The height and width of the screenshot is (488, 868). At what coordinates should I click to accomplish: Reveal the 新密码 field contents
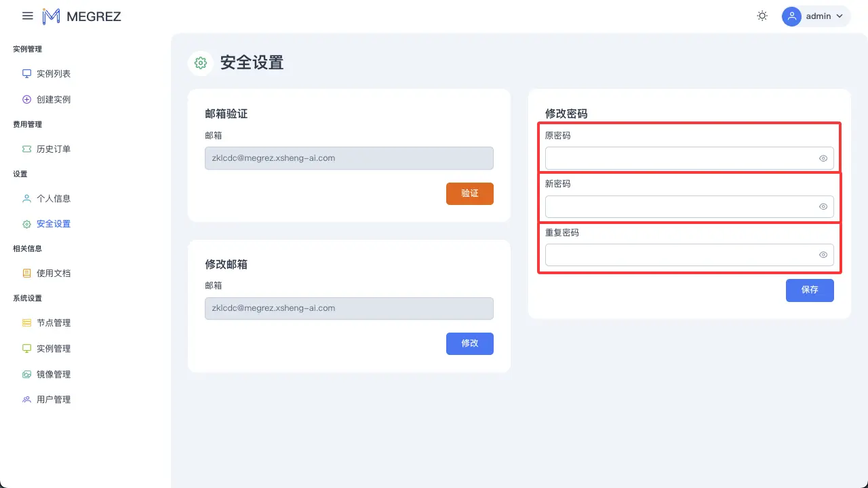(823, 206)
